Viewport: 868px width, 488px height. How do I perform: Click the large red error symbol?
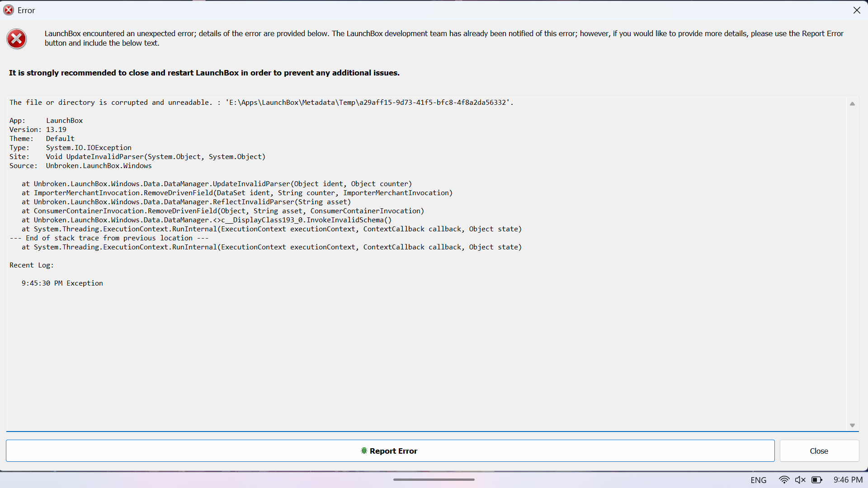point(17,39)
